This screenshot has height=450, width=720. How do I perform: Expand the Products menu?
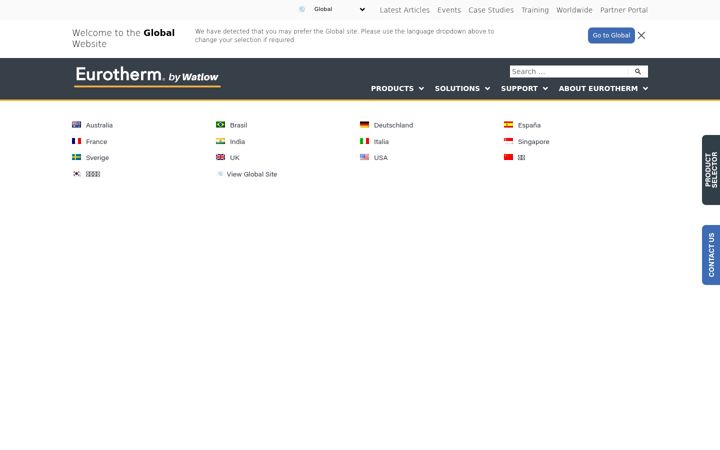tap(397, 88)
